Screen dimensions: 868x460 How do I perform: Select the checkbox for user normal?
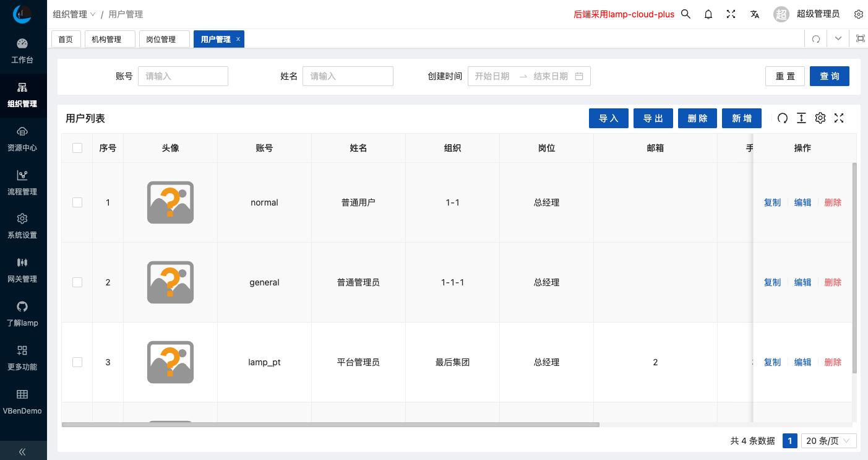(x=77, y=202)
